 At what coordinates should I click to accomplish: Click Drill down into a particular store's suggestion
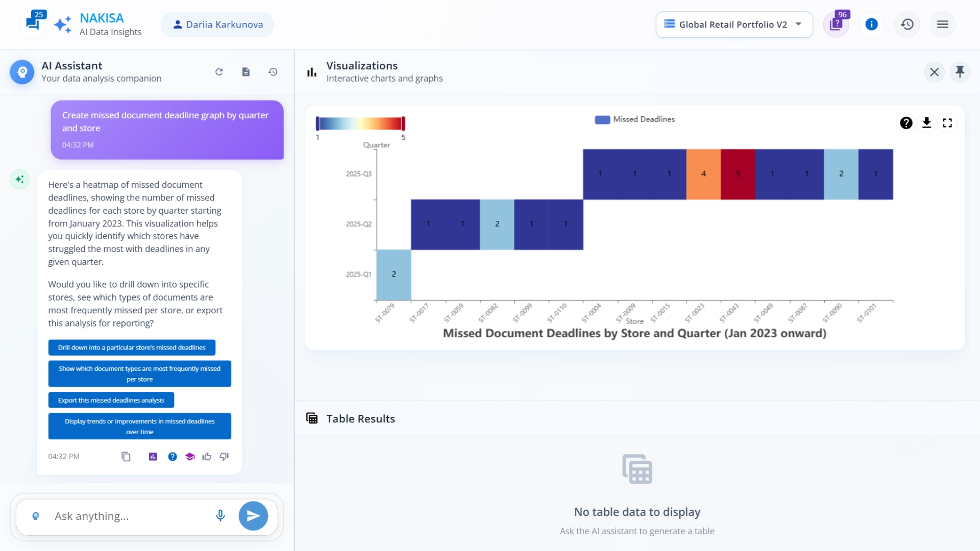pos(132,347)
